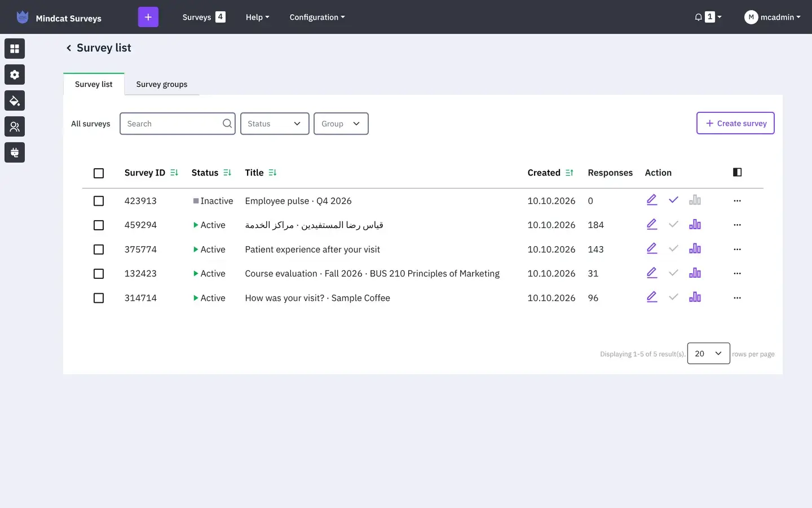The width and height of the screenshot is (812, 508).
Task: Check the box for survey 423913
Action: [x=99, y=201]
